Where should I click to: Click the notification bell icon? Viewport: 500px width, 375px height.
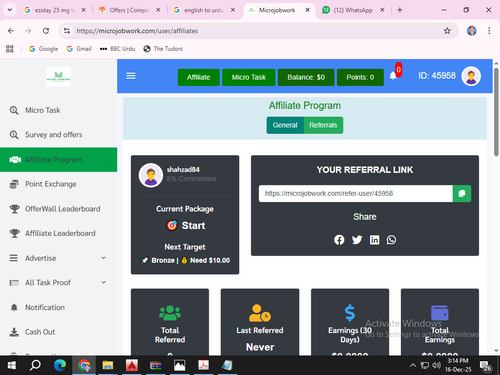393,76
